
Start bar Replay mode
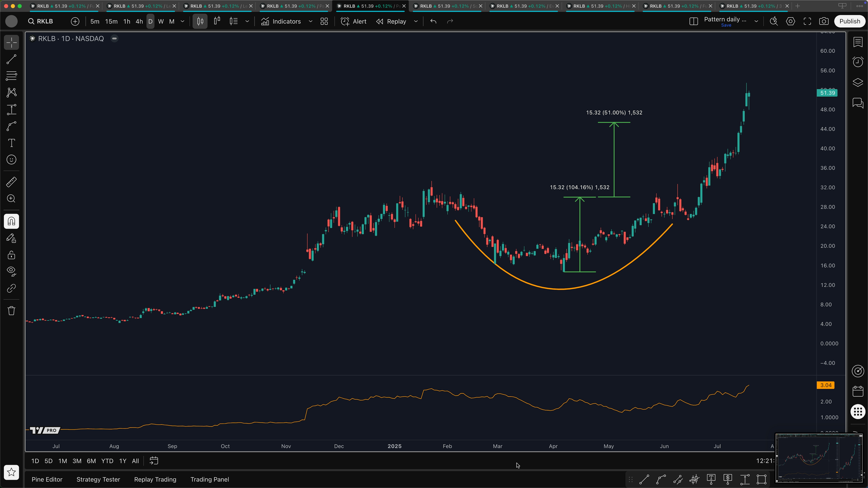pyautogui.click(x=391, y=21)
